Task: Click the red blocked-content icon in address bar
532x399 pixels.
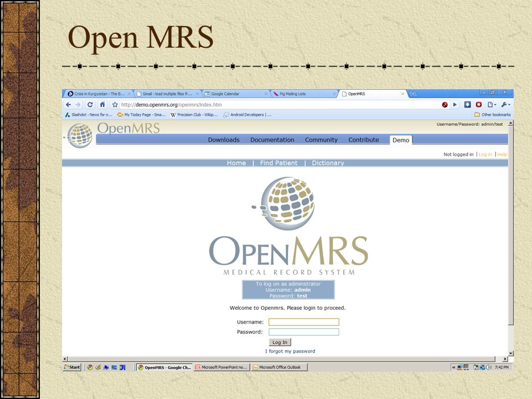Action: pos(445,105)
